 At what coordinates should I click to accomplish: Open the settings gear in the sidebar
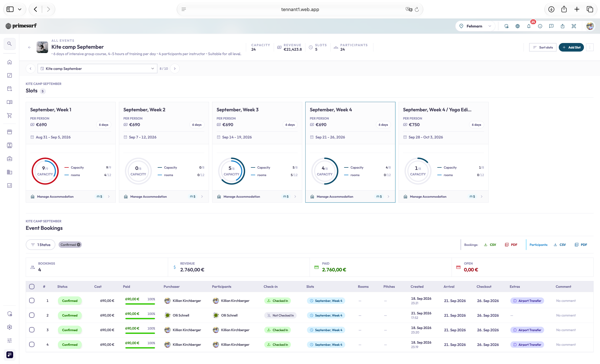pos(9,327)
